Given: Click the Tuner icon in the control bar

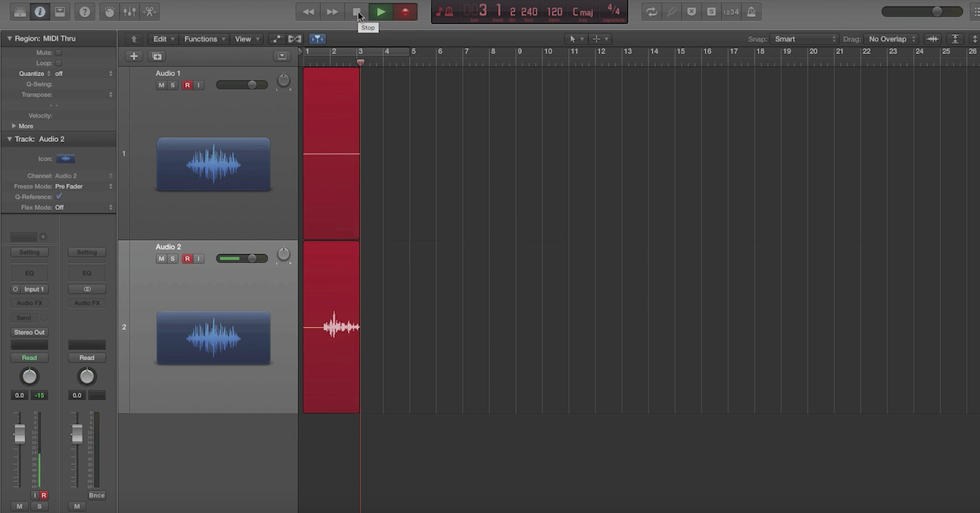Looking at the screenshot, I should click(670, 11).
